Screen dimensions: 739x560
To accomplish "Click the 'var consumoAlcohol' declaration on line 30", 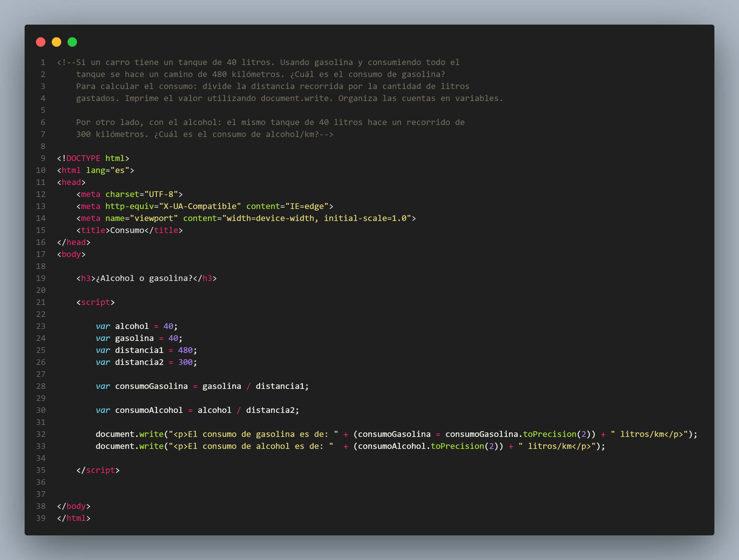I will [198, 410].
